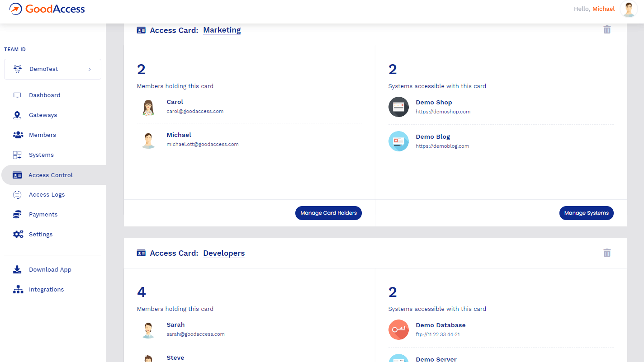The height and width of the screenshot is (362, 644).
Task: Click the Demo Shop system icon
Action: pos(398,107)
